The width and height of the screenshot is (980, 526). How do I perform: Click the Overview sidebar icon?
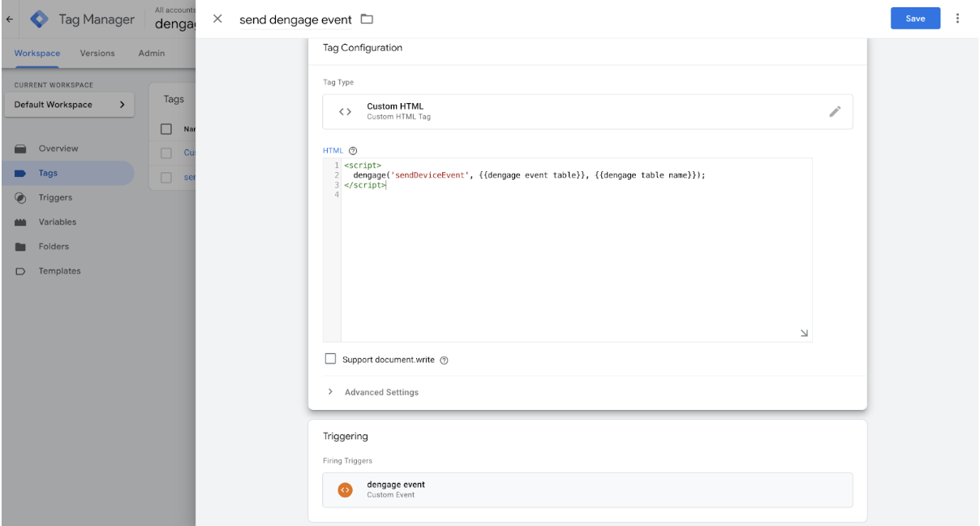(21, 149)
